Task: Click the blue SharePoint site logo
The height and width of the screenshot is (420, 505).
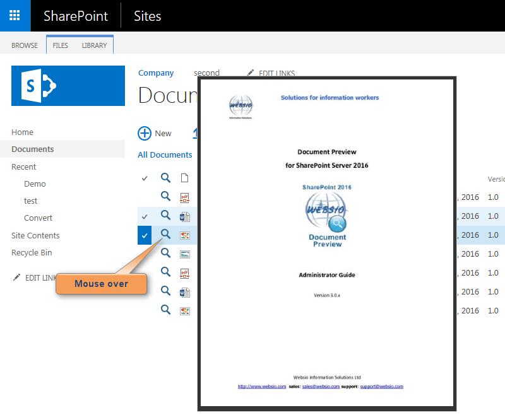Action: [x=68, y=86]
